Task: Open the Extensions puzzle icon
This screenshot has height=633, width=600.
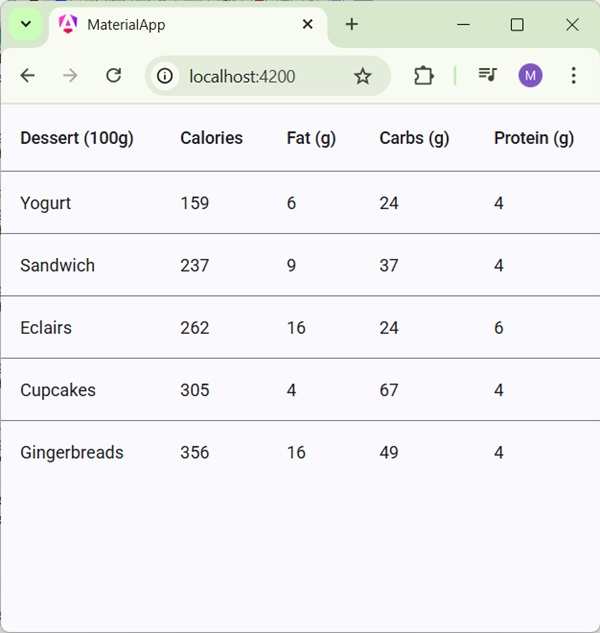Action: point(424,76)
